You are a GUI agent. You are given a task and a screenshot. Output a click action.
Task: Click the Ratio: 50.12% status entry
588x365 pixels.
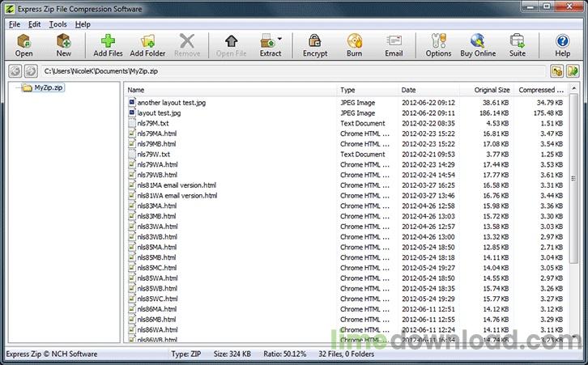(284, 354)
